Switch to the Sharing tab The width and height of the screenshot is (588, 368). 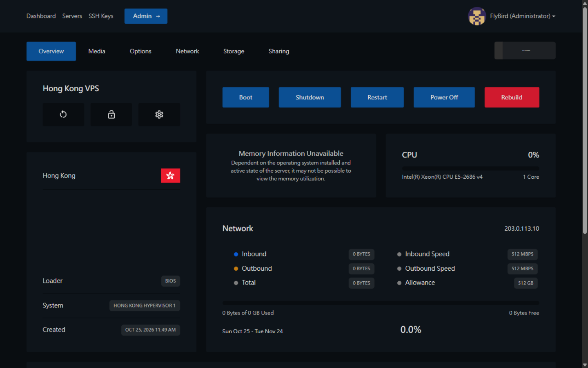coord(279,51)
